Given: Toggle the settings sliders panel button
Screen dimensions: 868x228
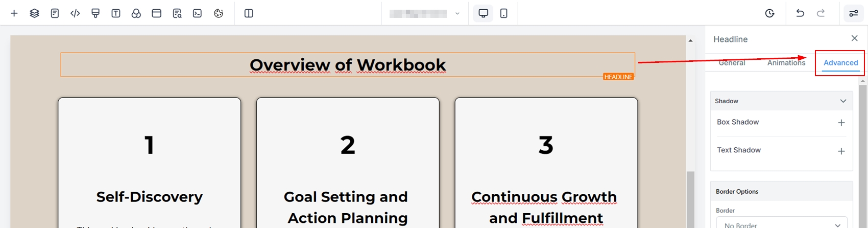Looking at the screenshot, I should [x=853, y=13].
